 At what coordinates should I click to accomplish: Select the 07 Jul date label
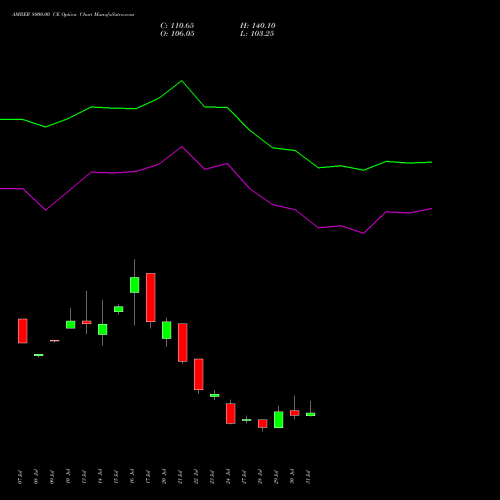point(20,477)
